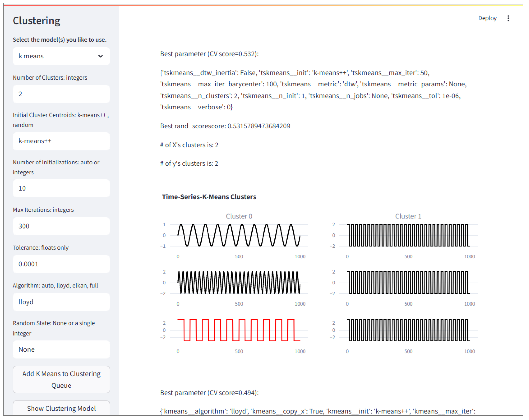Image resolution: width=529 pixels, height=420 pixels.
Task: Focus the Tolerance field showing 0.0001
Action: click(61, 264)
